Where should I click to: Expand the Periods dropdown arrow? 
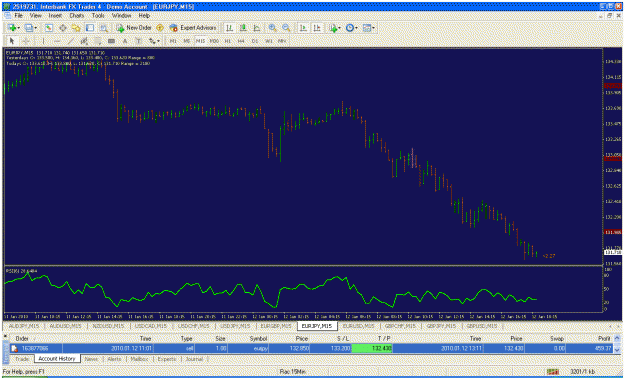click(x=356, y=28)
